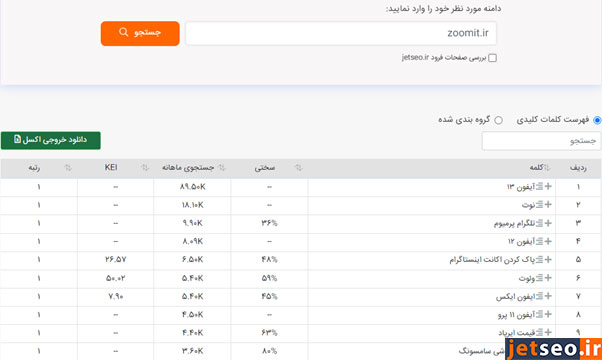Sort the table by the کلمه column arrows
The width and height of the screenshot is (602, 360).
[x=547, y=168]
